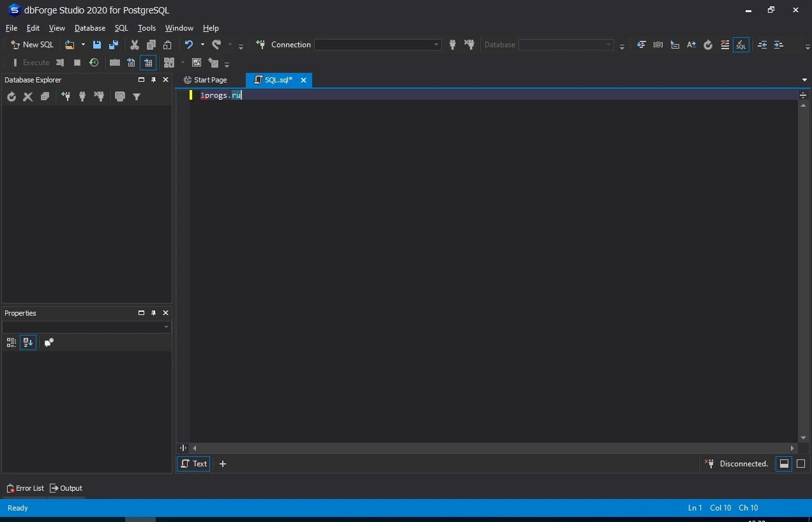
Task: Undo the last action
Action: click(x=189, y=45)
